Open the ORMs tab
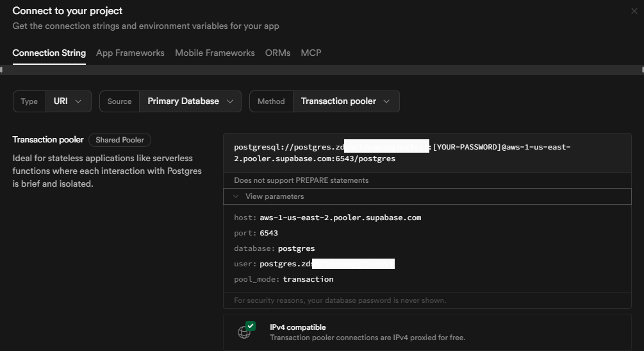Image resolution: width=644 pixels, height=351 pixels. click(x=277, y=53)
